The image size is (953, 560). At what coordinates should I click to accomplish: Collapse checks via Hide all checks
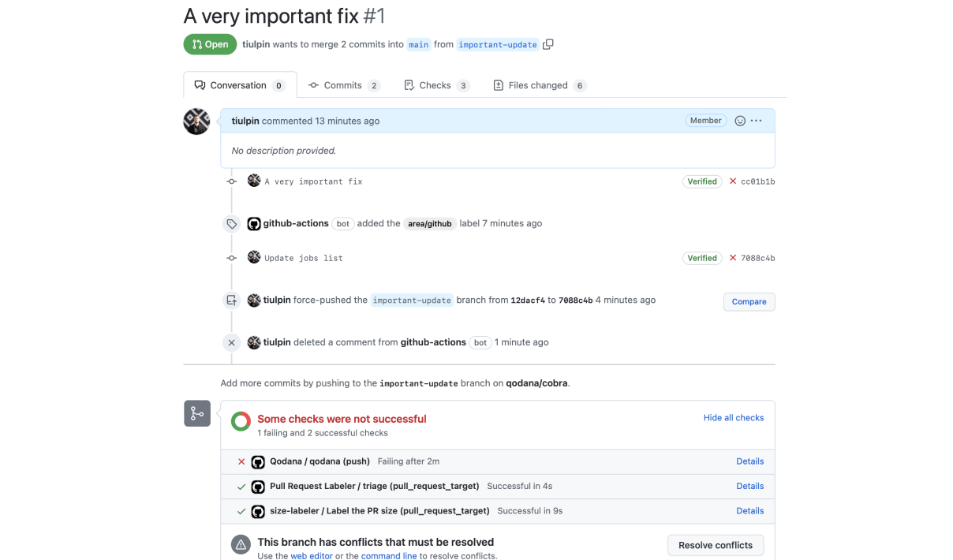point(734,417)
